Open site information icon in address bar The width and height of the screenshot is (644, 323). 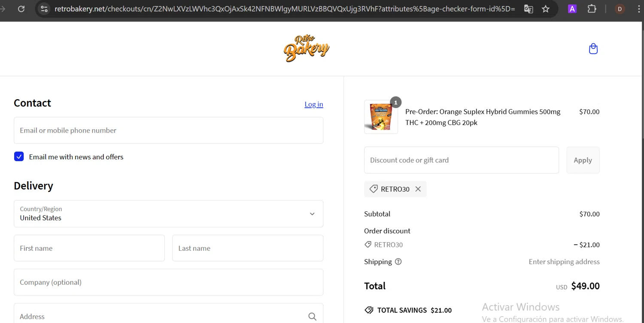tap(44, 9)
